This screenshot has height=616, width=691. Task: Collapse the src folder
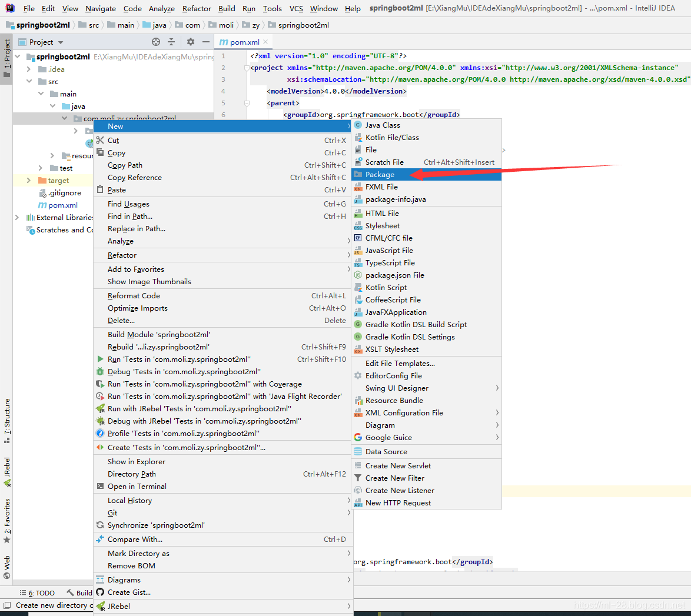[x=29, y=82]
